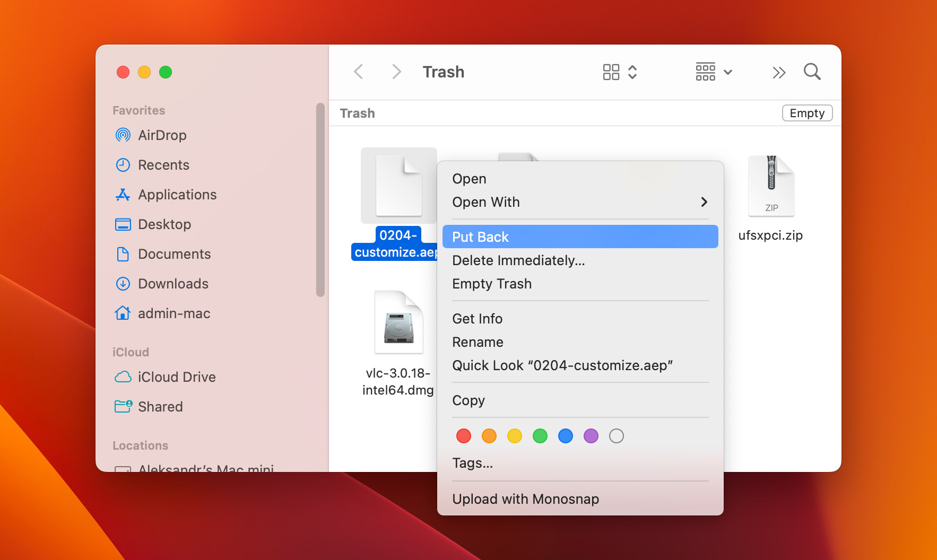Viewport: 937px width, 560px height.
Task: Open Recents in the sidebar
Action: (x=163, y=165)
